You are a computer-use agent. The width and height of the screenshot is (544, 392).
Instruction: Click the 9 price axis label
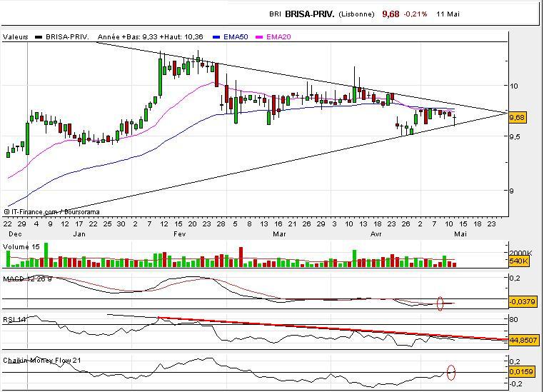(511, 191)
